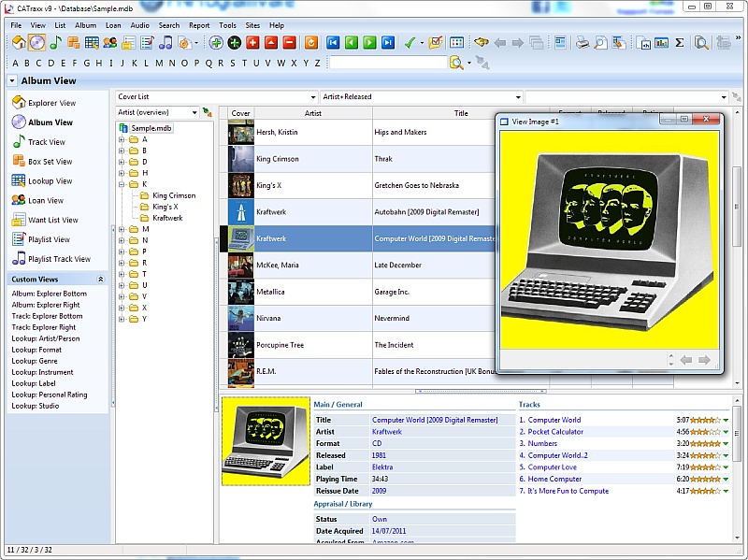The image size is (748, 560).
Task: Open the Artist (overview) tree dropdown
Action: 194,112
